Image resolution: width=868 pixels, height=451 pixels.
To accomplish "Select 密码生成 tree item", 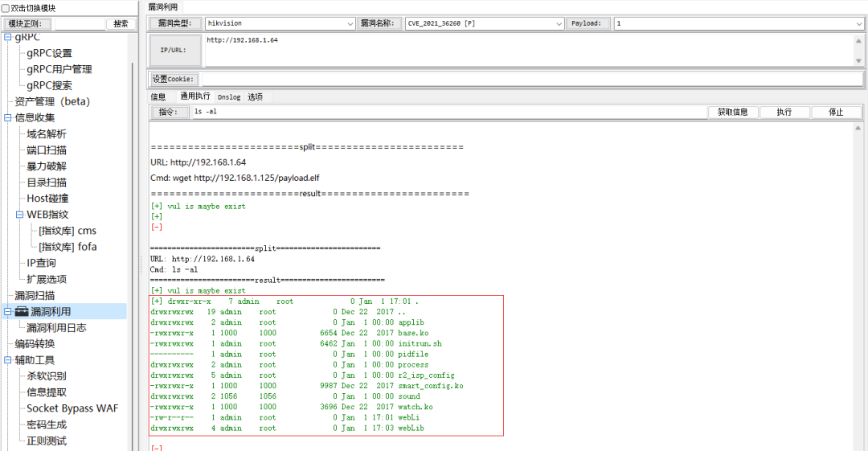I will tap(47, 424).
